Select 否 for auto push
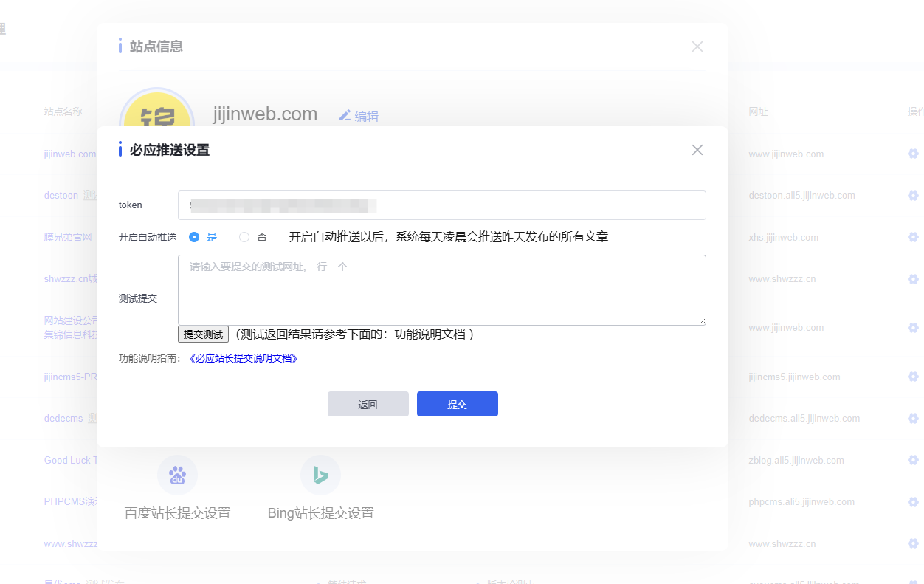 244,237
